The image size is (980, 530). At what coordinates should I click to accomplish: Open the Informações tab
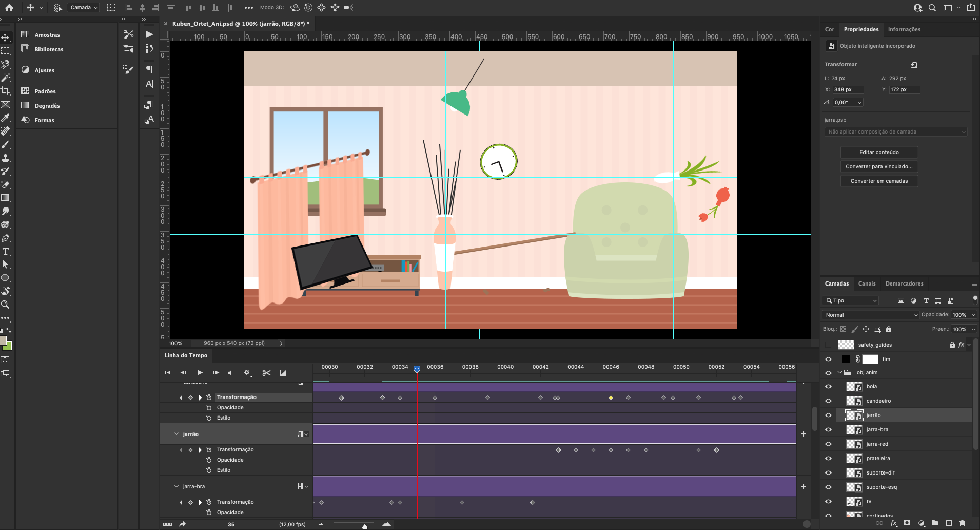click(904, 29)
